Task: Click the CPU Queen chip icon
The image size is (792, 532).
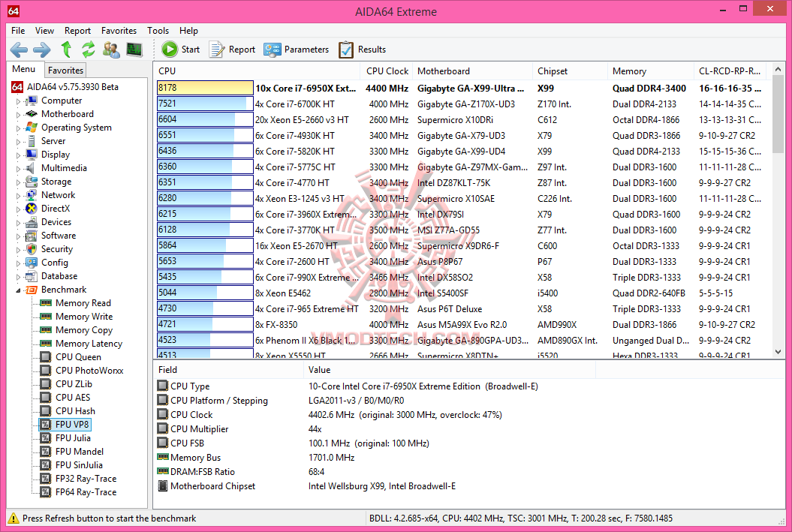Action: pyautogui.click(x=46, y=357)
